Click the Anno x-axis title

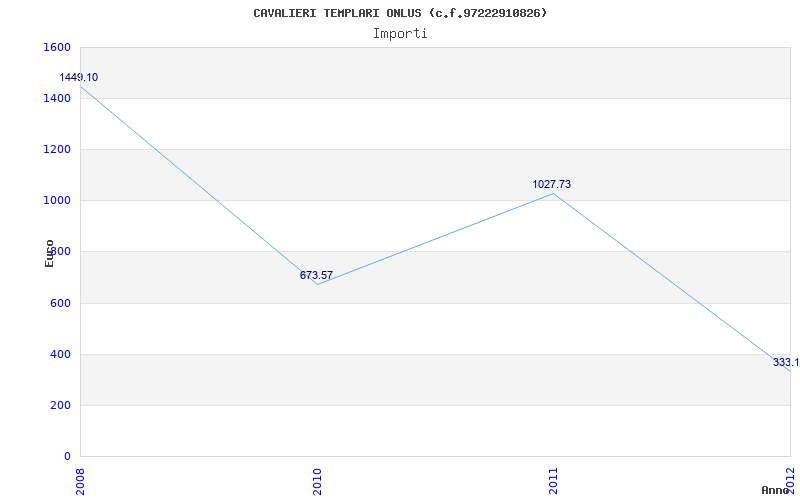pyautogui.click(x=774, y=490)
